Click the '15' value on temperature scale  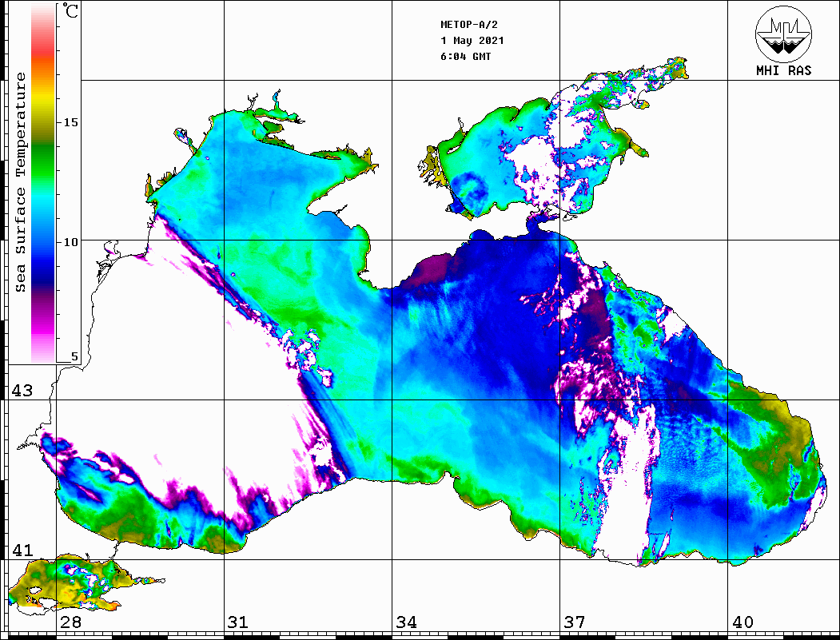click(x=70, y=122)
